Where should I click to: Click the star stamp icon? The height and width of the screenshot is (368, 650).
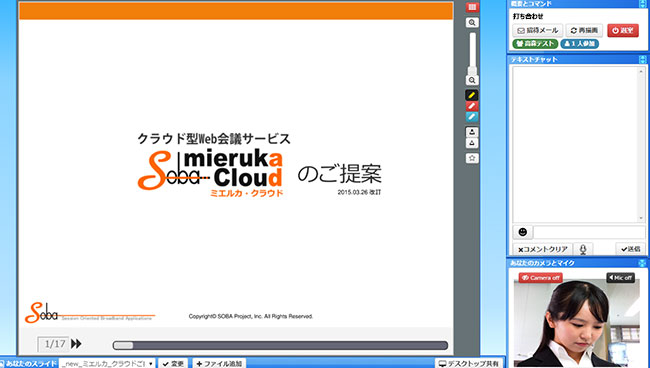point(472,158)
